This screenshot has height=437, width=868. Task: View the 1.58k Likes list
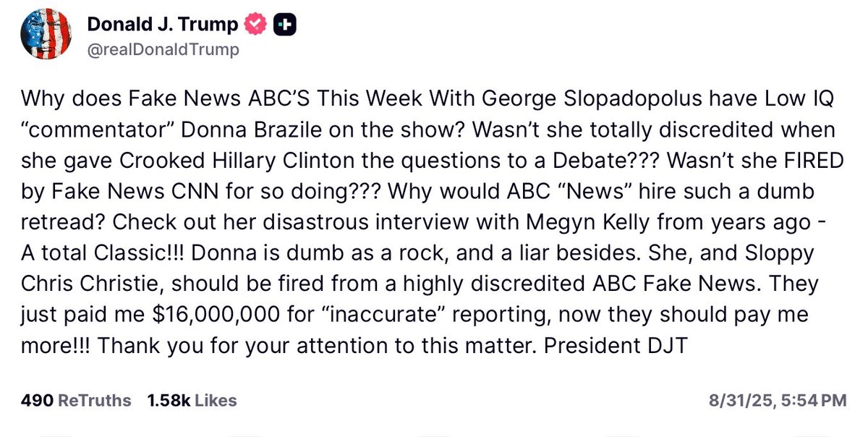pyautogui.click(x=192, y=400)
